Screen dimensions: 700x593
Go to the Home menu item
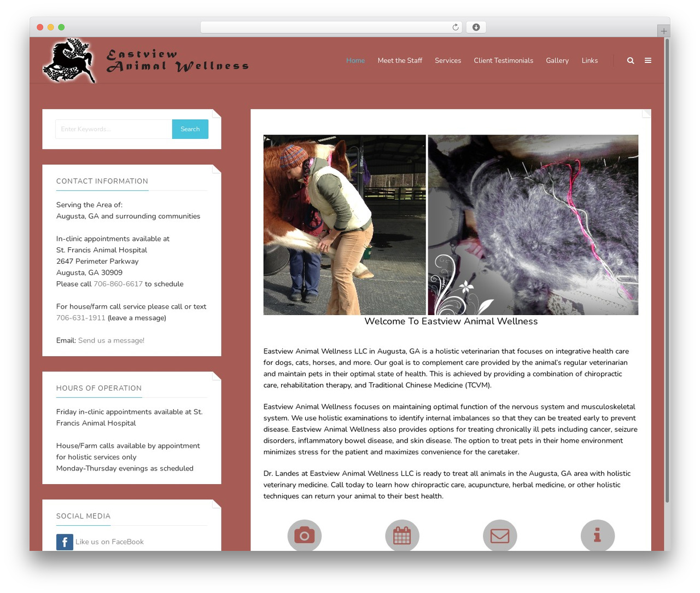[x=355, y=61]
